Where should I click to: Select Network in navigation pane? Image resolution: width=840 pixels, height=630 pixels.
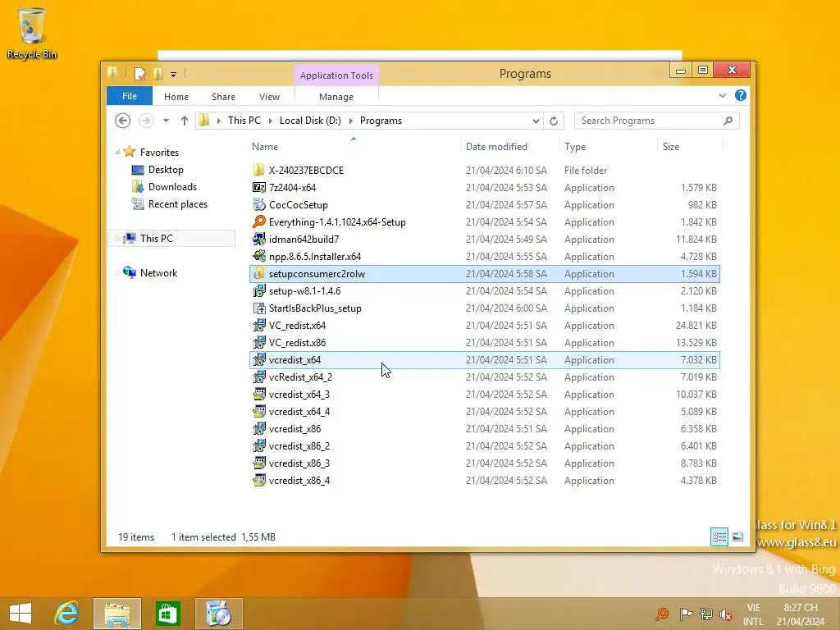pyautogui.click(x=158, y=272)
